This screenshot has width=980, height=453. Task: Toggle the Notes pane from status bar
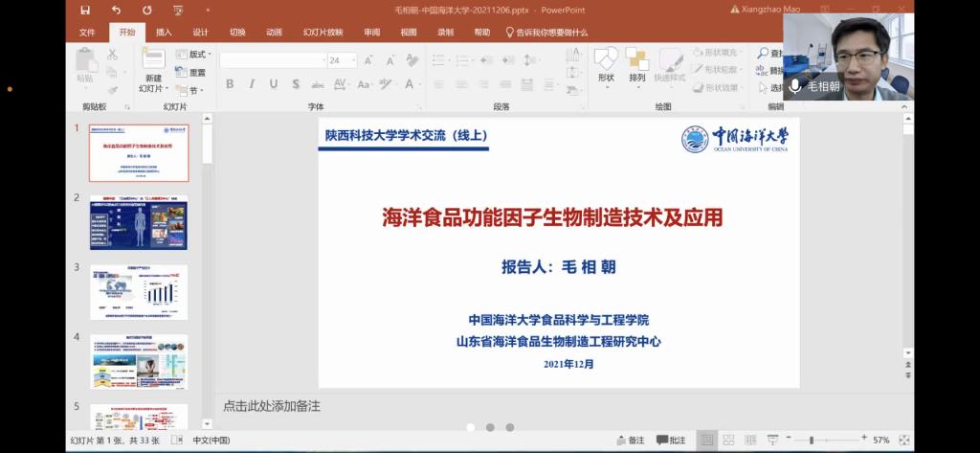pyautogui.click(x=630, y=441)
